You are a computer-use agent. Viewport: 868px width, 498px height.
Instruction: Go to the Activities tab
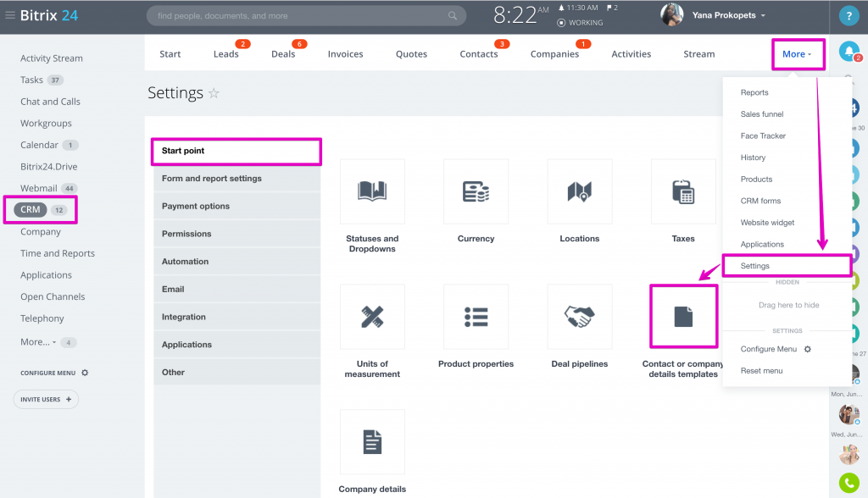point(631,53)
